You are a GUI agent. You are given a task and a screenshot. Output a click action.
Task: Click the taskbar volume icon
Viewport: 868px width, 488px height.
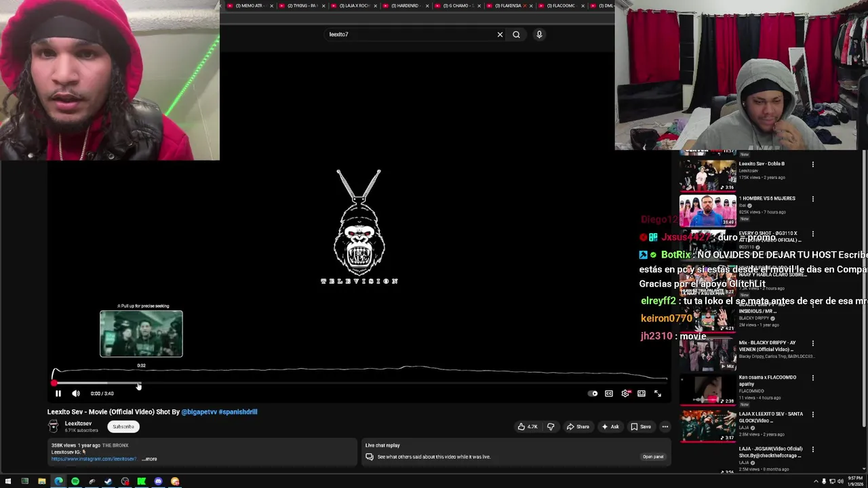tap(840, 481)
